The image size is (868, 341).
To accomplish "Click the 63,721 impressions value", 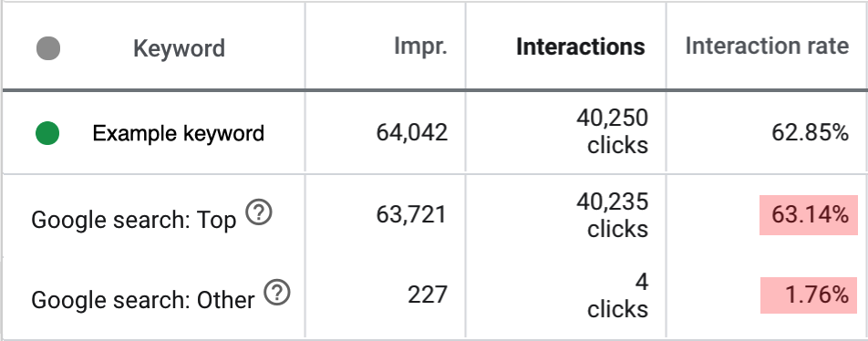I will [x=411, y=214].
